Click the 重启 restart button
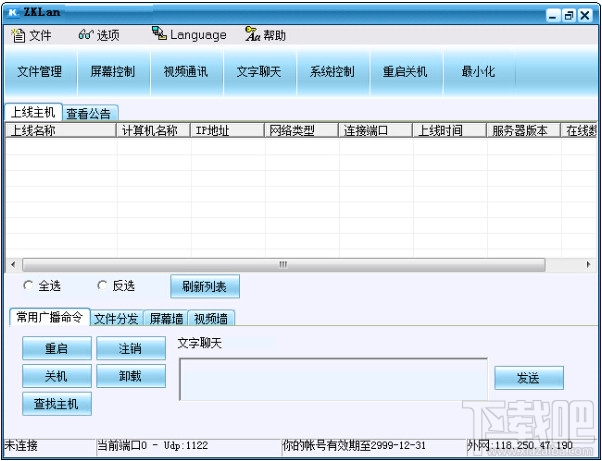This screenshot has width=602, height=461. pos(57,349)
